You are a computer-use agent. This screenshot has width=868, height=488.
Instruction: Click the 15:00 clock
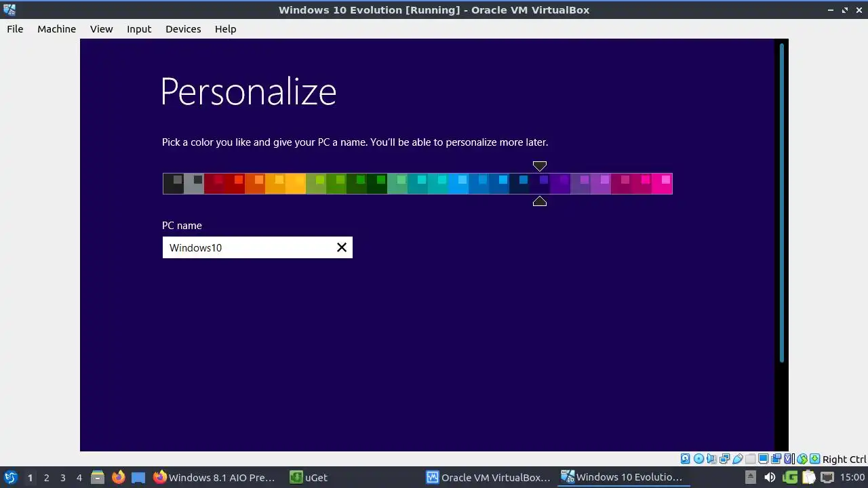click(x=852, y=477)
